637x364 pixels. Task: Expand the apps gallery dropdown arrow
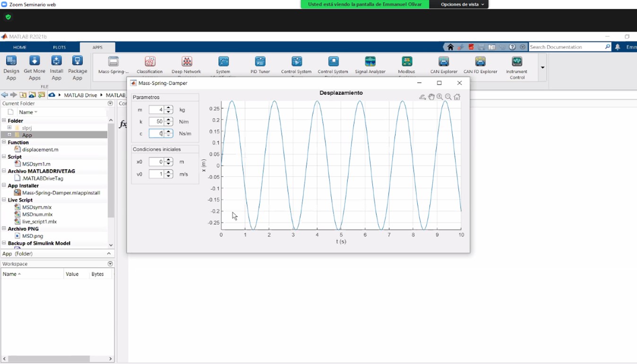[542, 68]
